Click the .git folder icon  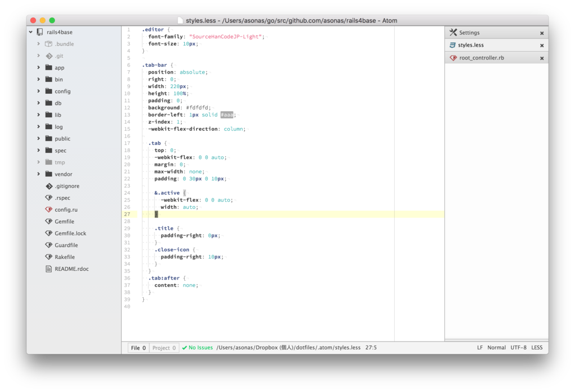click(x=49, y=56)
